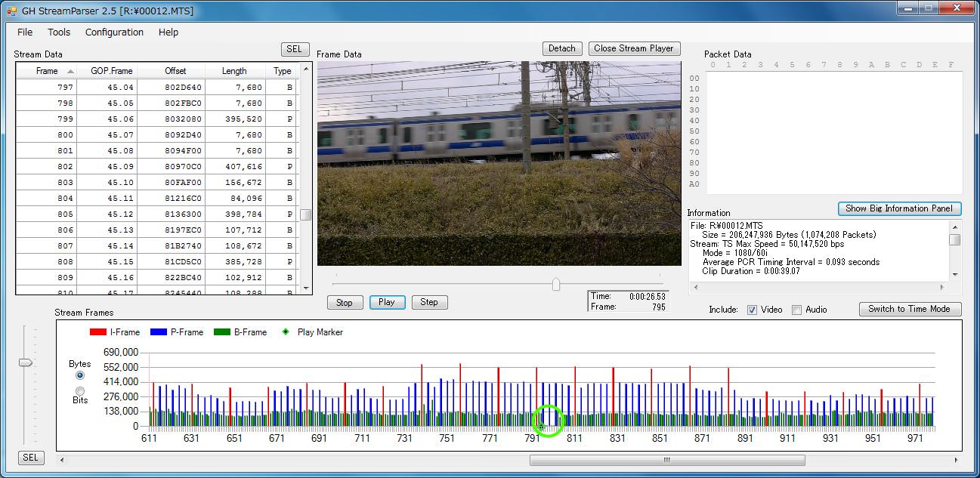This screenshot has height=478, width=980.
Task: Uncheck the Video include checkbox
Action: tap(752, 310)
